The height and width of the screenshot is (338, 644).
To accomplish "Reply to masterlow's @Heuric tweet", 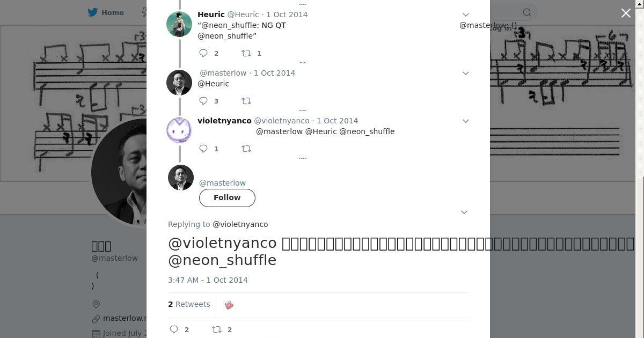I will (x=204, y=101).
